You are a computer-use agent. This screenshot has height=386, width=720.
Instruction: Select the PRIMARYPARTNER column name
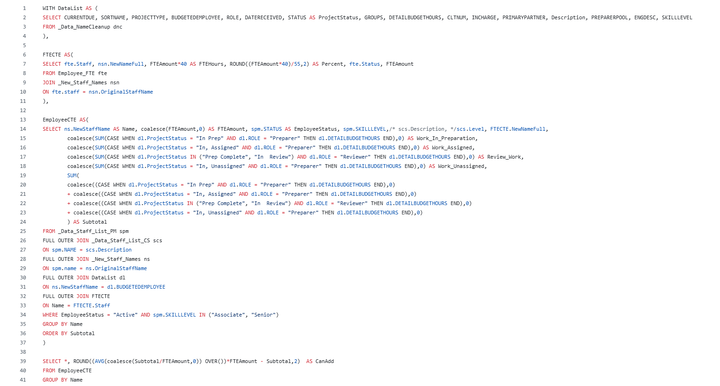523,17
